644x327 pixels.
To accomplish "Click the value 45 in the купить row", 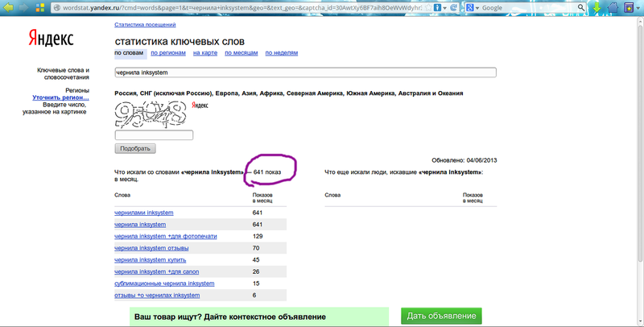I will click(x=256, y=260).
